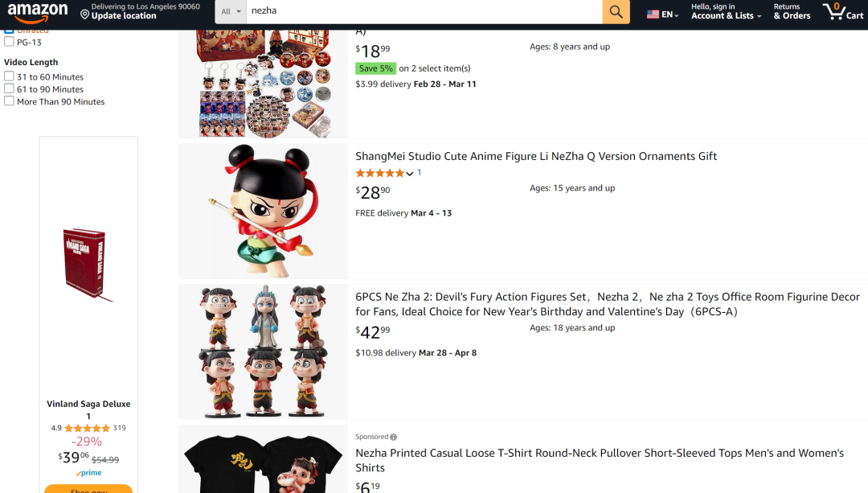Expand Account & Lists menu
The width and height of the screenshot is (868, 493).
(x=726, y=11)
